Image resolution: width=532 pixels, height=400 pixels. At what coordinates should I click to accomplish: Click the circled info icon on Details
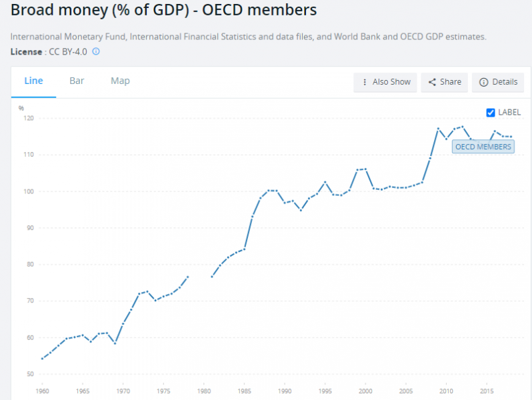[x=483, y=82]
